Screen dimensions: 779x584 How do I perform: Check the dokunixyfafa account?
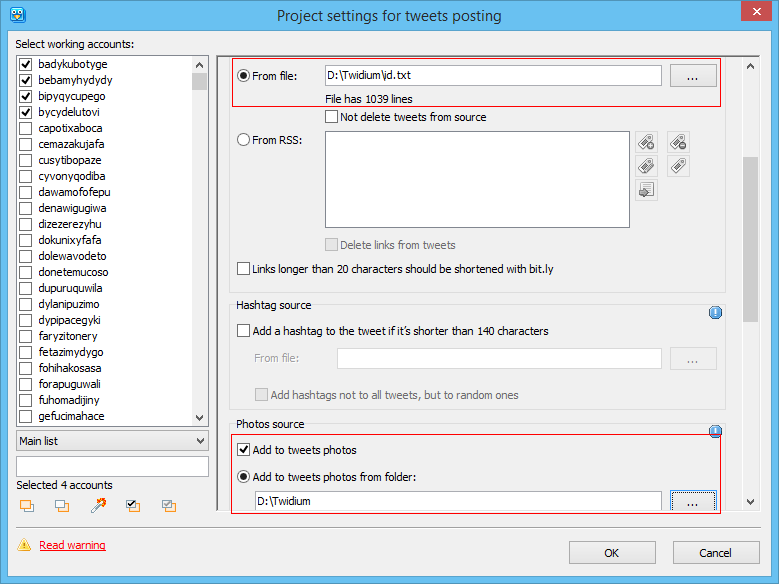(x=25, y=240)
